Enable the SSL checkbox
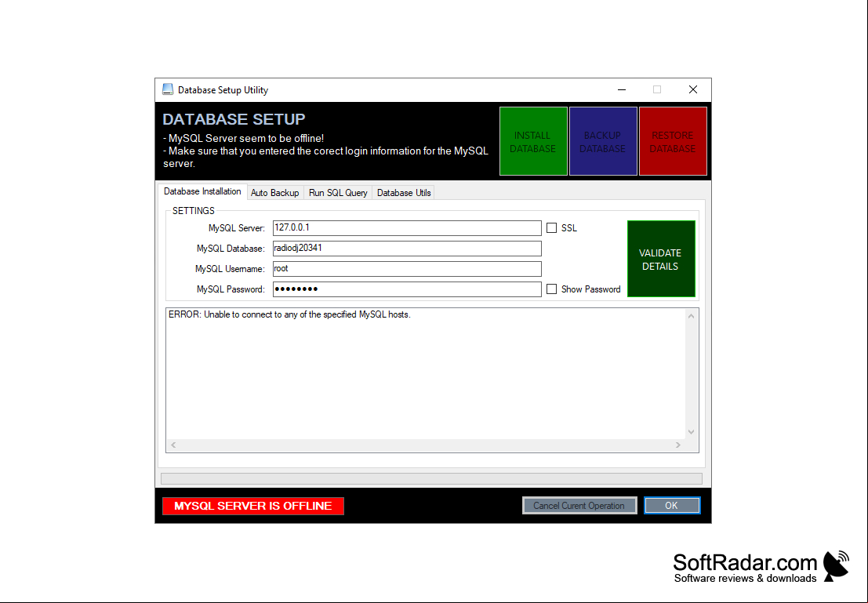Image resolution: width=868 pixels, height=603 pixels. 551,228
